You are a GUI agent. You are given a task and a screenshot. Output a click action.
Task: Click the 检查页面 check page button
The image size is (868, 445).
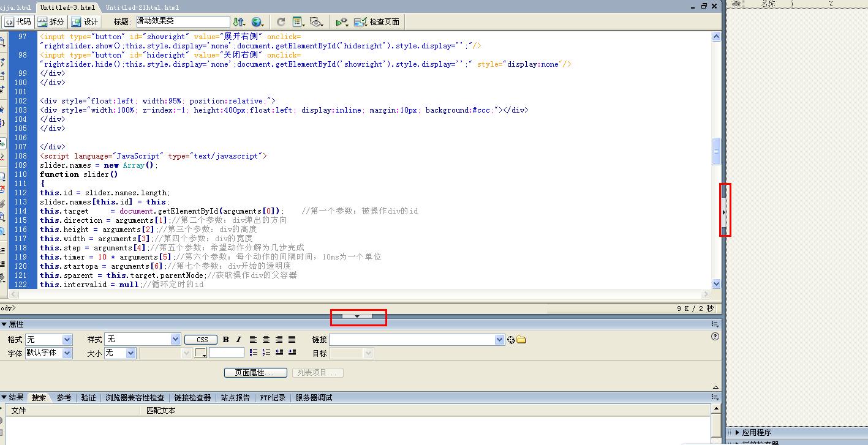(x=377, y=22)
